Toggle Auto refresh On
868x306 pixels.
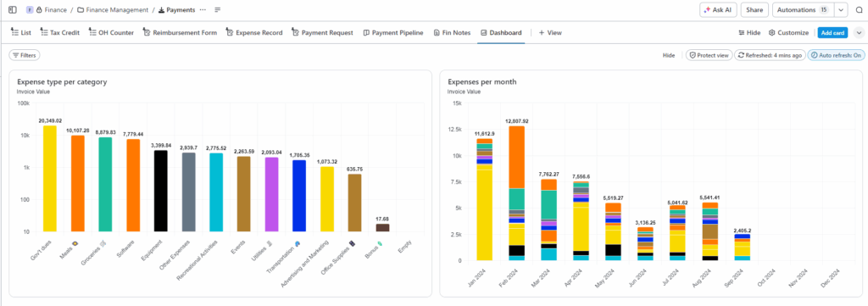pos(836,55)
